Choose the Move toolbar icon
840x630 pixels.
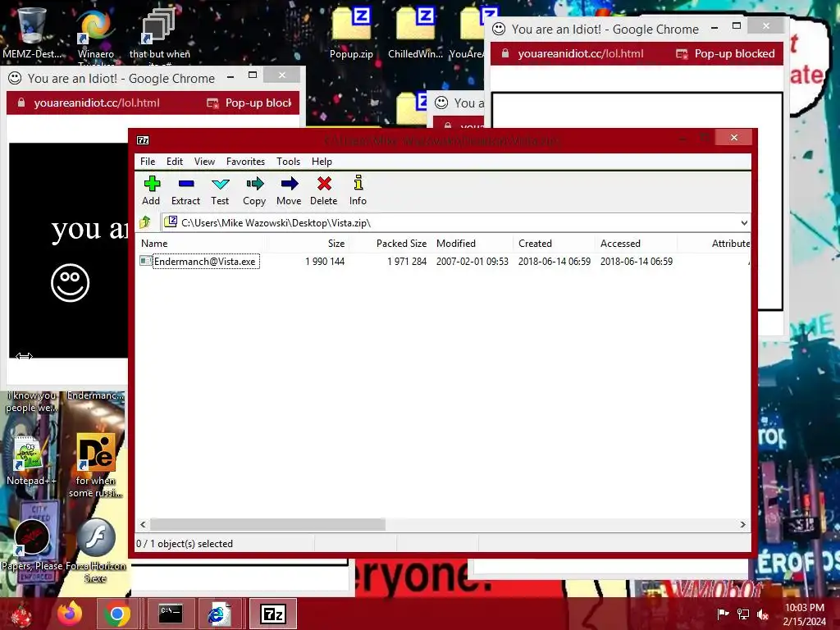(289, 190)
